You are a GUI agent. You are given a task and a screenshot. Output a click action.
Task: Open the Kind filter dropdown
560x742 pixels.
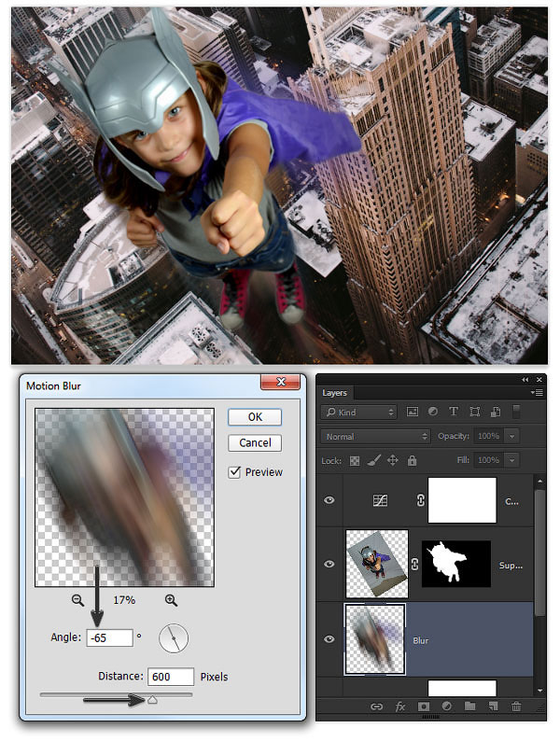coord(359,413)
